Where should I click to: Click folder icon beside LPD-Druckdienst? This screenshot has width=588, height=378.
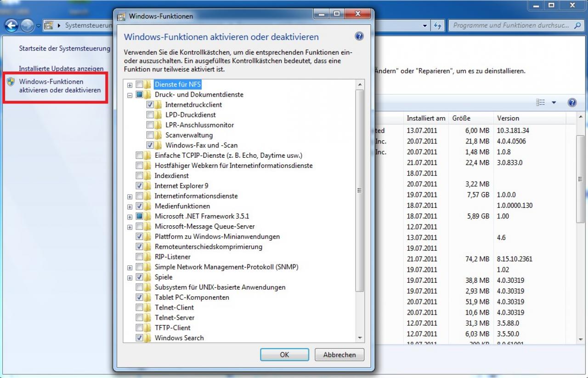[158, 115]
